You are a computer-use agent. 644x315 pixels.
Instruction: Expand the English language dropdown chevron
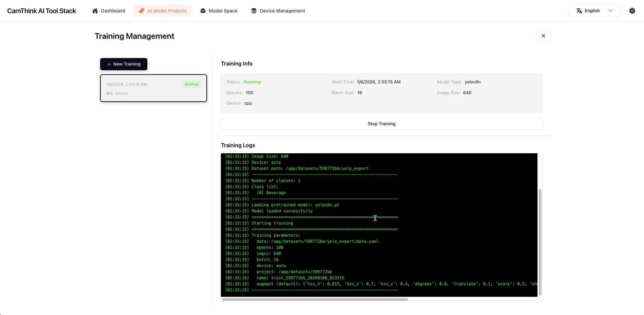610,11
